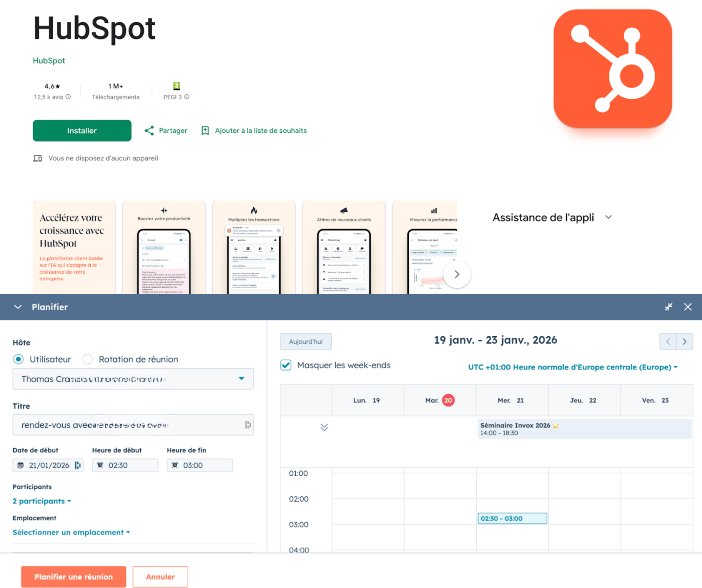This screenshot has height=588, width=702.
Task: Click the Heure de début 02:30 field
Action: point(125,465)
